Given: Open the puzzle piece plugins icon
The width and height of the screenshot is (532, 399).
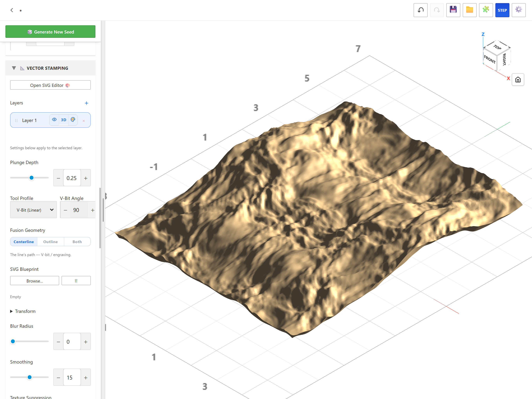Looking at the screenshot, I should pyautogui.click(x=486, y=10).
